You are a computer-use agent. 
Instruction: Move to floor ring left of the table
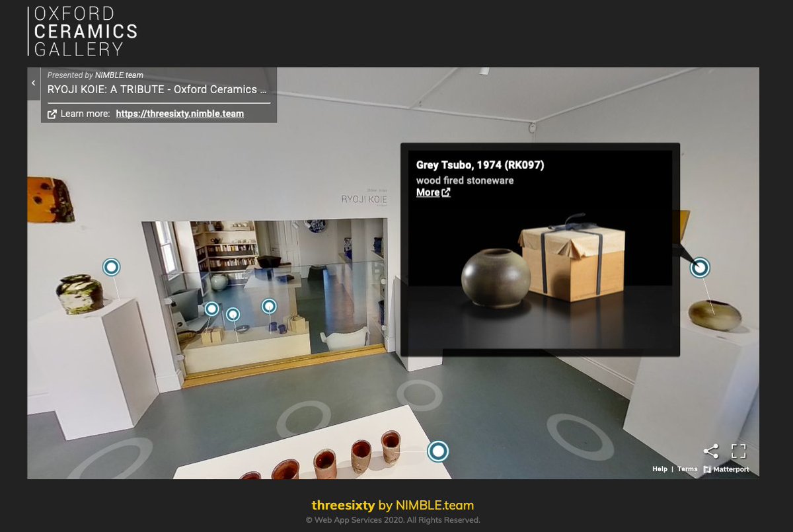[303, 419]
